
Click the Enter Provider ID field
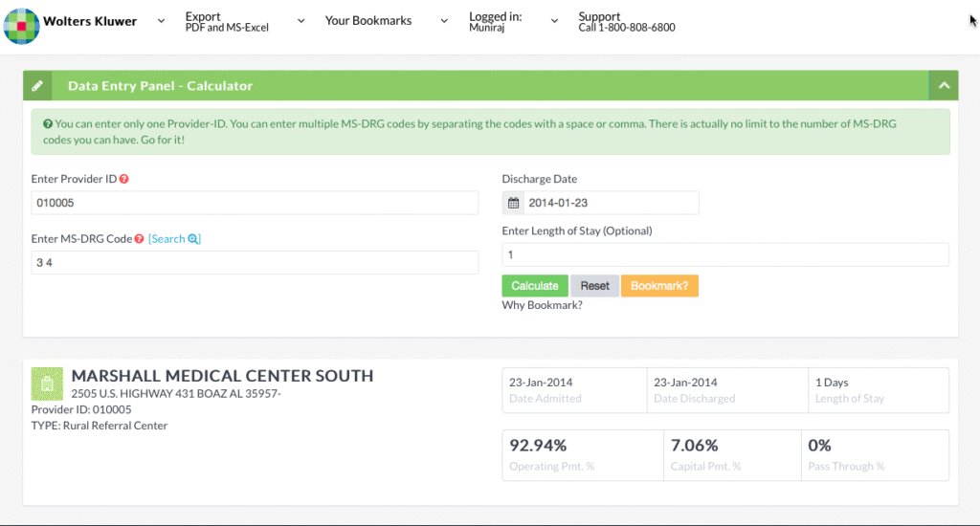click(255, 203)
